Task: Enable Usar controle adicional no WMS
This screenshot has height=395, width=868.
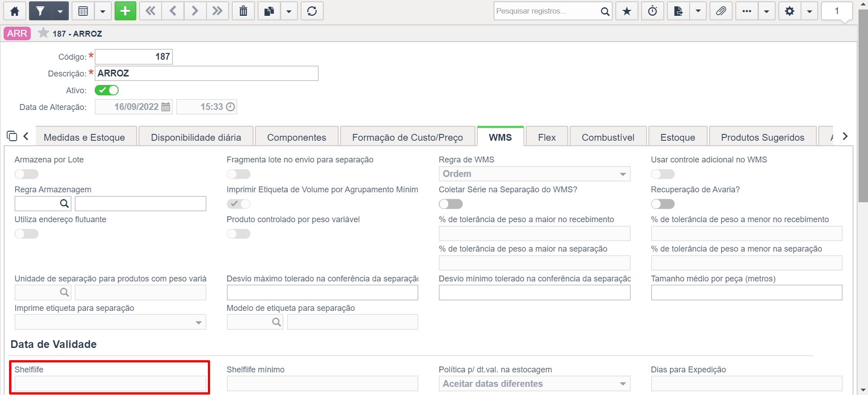Action: click(663, 174)
